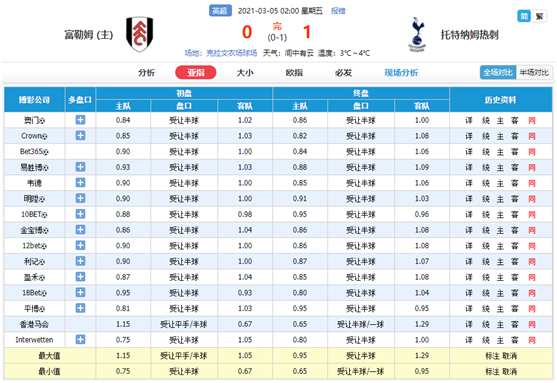Click the 英超 league badge

click(220, 11)
